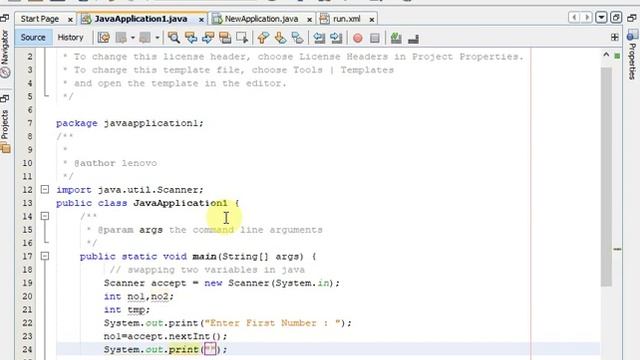The width and height of the screenshot is (640, 360).
Task: Click "Enter First Number : " string literal
Action: point(272,323)
